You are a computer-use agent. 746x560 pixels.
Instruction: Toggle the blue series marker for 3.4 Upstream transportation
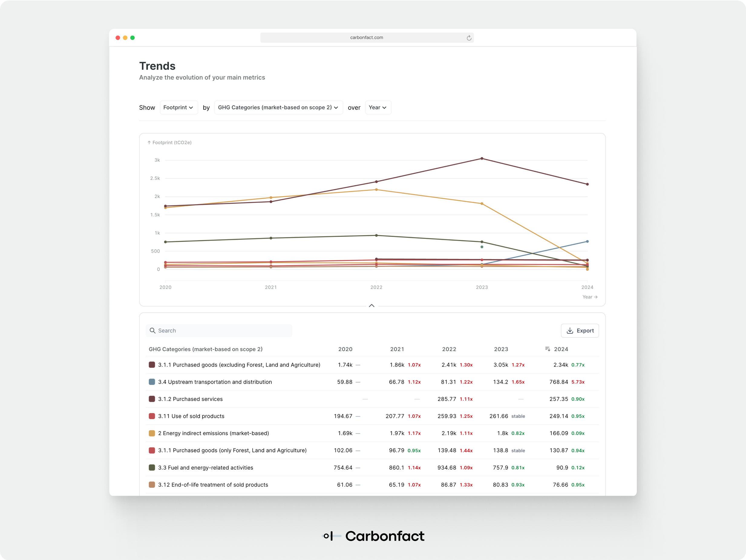pyautogui.click(x=152, y=382)
